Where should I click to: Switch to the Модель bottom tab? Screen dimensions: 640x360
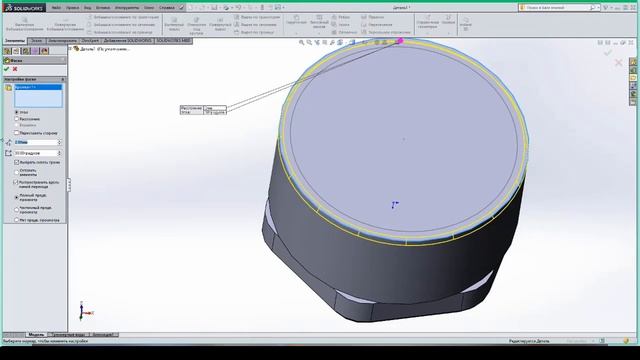pyautogui.click(x=36, y=335)
